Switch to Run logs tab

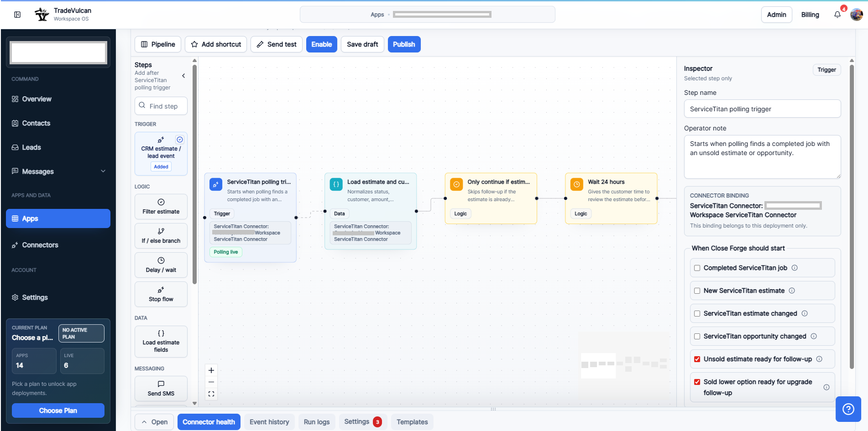click(317, 422)
